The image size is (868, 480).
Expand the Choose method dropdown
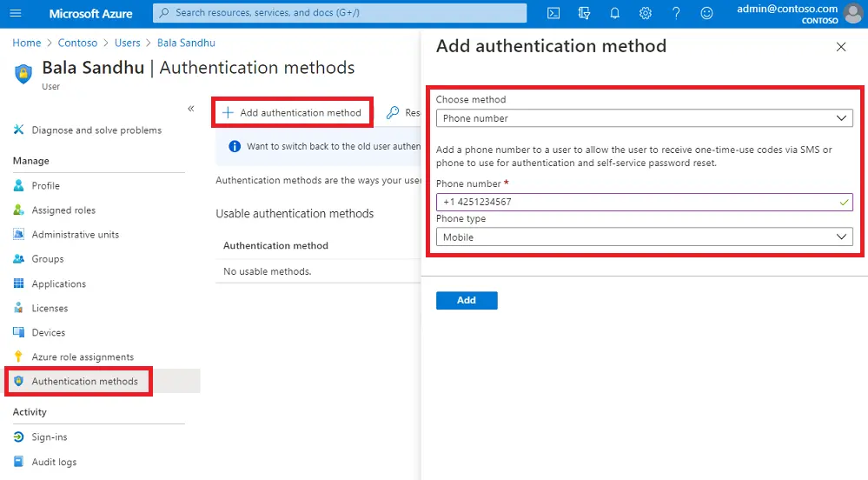(644, 118)
